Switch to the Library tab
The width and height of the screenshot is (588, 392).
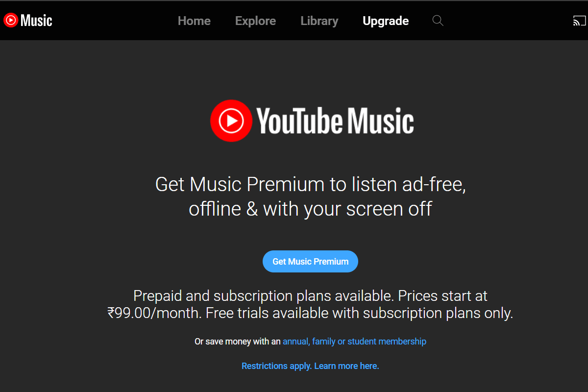tap(319, 21)
